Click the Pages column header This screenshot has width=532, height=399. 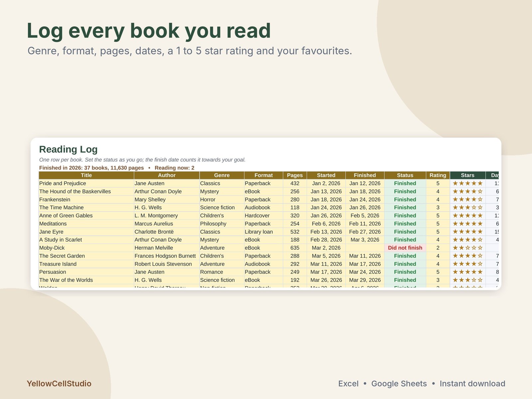[295, 175]
